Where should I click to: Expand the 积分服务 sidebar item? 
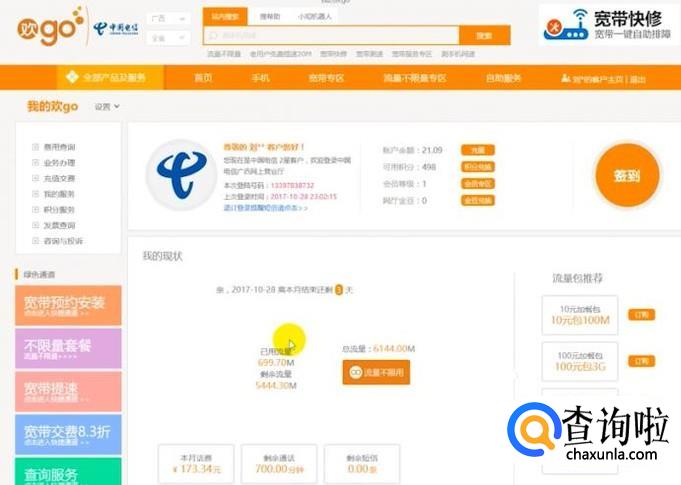point(54,210)
